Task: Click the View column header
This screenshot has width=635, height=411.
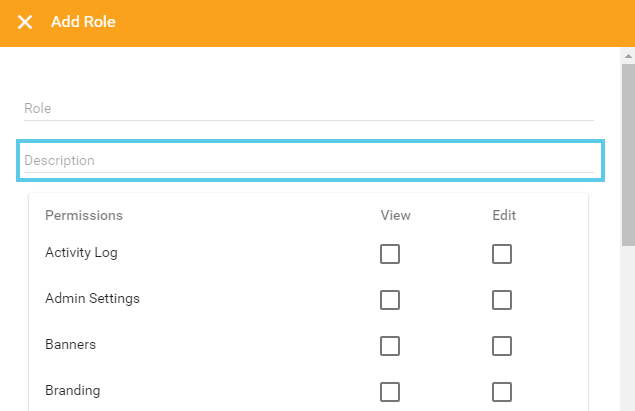Action: click(x=395, y=215)
